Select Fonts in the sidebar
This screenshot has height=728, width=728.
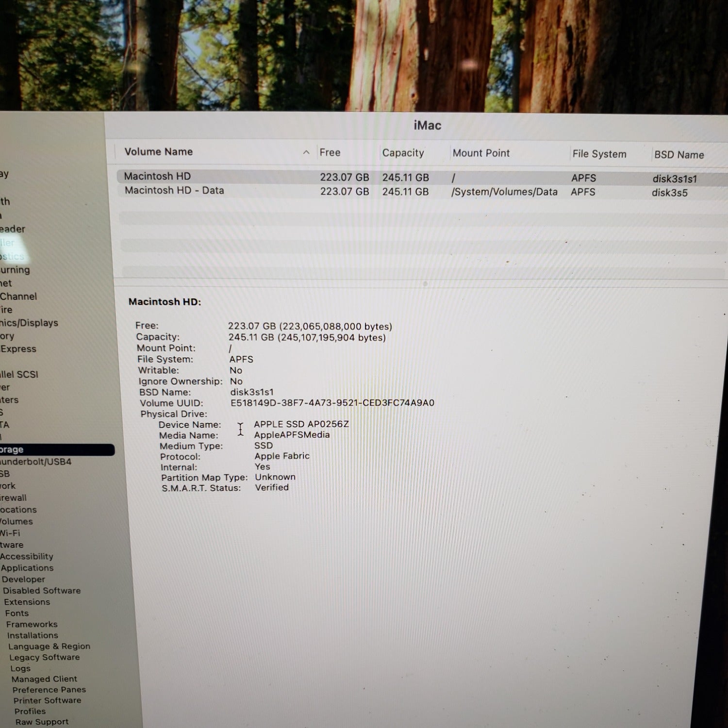point(17,613)
